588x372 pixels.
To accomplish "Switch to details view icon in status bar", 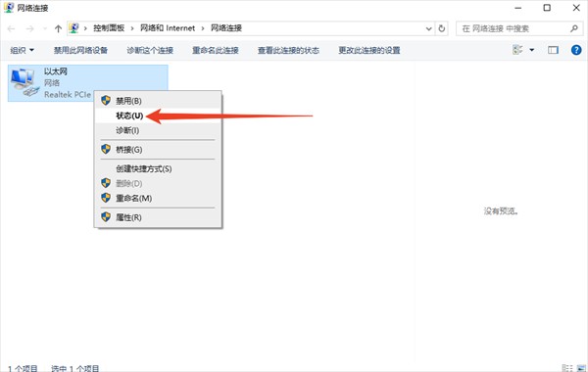I will click(x=567, y=368).
